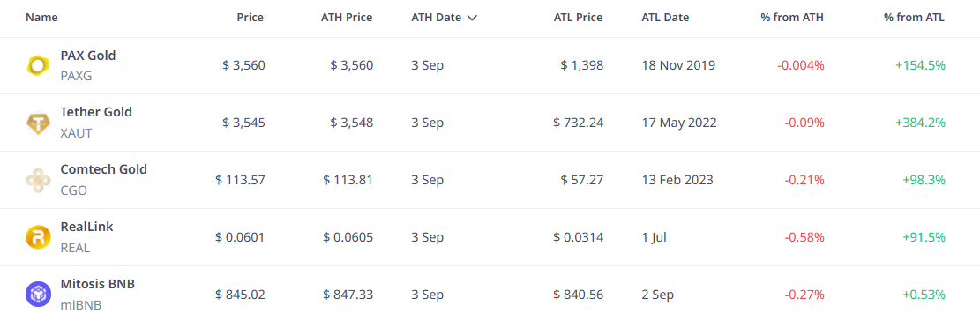
Task: Click the Tether Gold coin icon
Action: pos(38,123)
